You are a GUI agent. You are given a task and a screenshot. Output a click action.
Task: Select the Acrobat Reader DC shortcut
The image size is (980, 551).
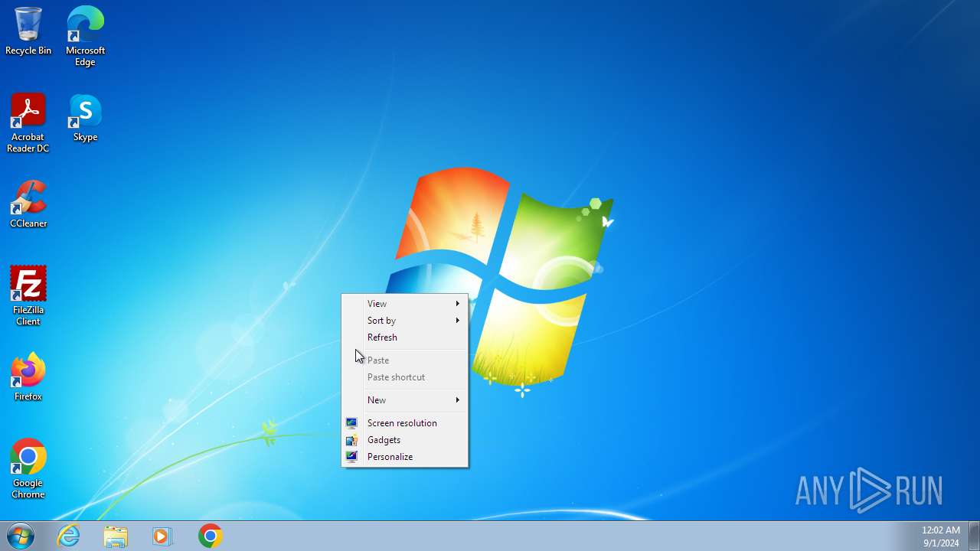coord(28,122)
